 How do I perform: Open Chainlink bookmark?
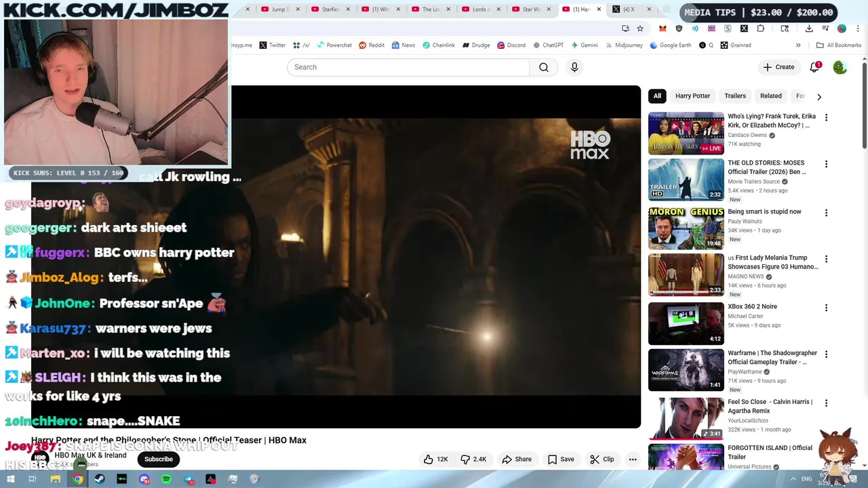(x=439, y=45)
